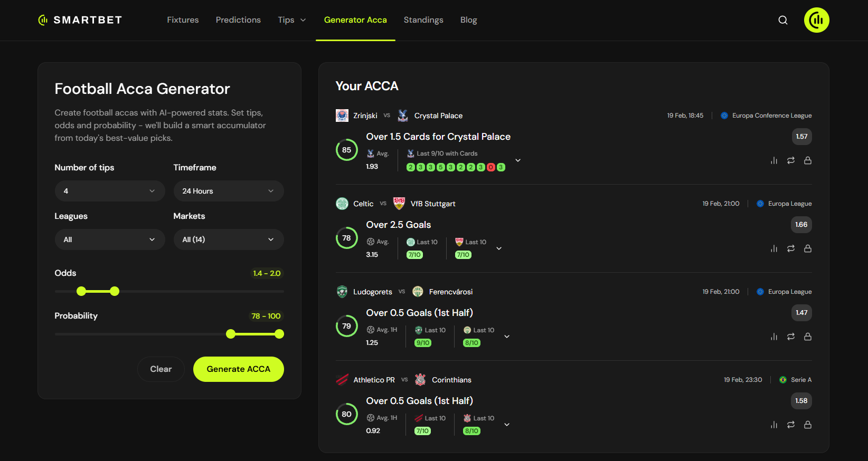Click the Ludogorets team crest
Viewport: 868px width, 461px height.
click(x=342, y=292)
